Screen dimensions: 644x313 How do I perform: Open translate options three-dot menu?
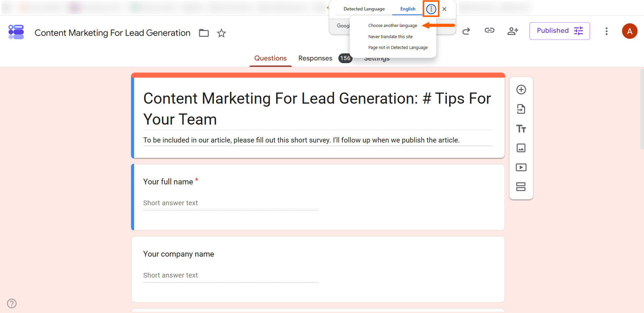pos(431,9)
